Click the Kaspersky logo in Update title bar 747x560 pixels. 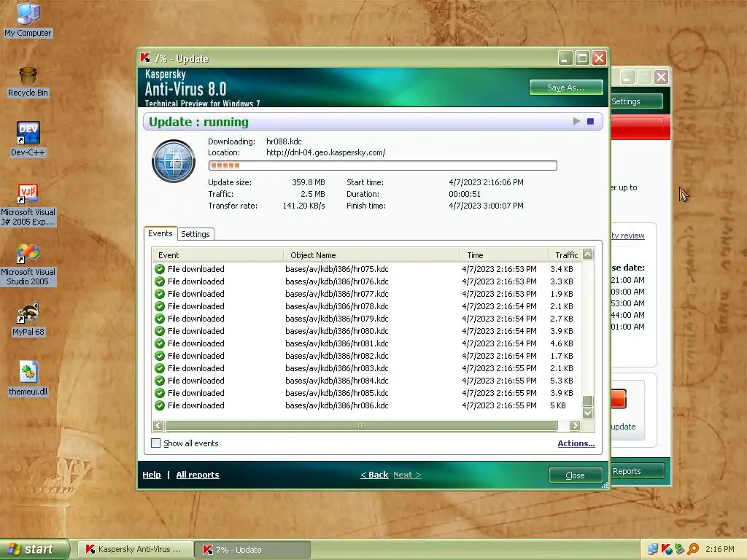coord(145,58)
